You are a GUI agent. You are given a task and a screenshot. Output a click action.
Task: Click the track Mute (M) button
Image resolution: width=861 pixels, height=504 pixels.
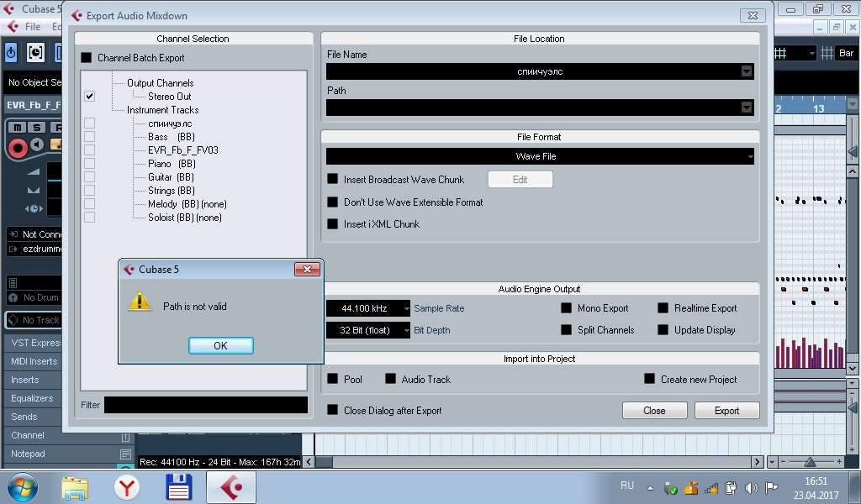coord(17,128)
